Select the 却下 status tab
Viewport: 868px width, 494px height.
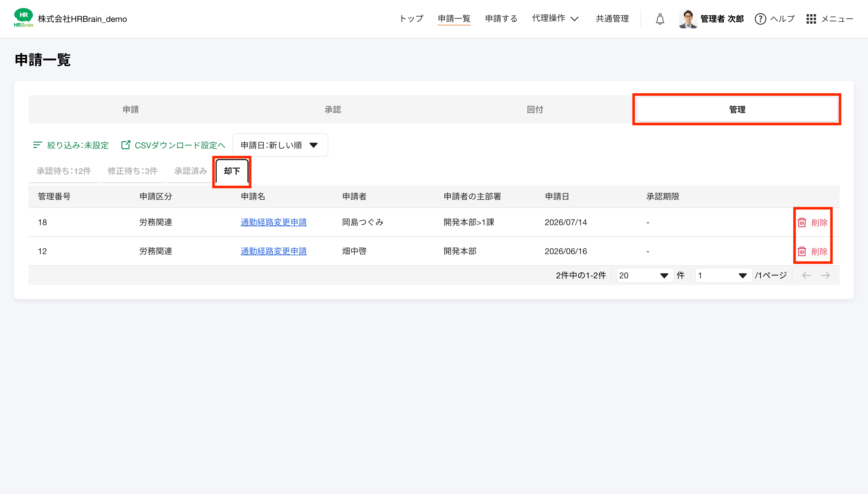232,171
